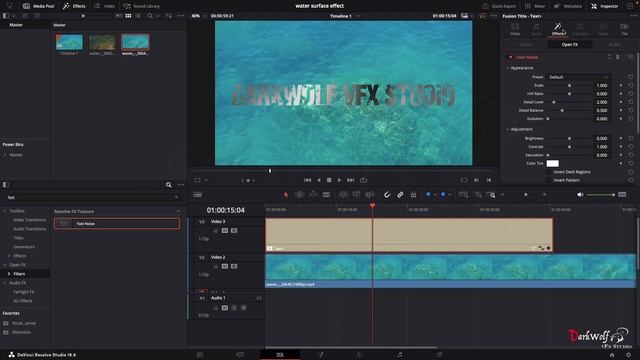
Task: Reset the Evolution parameter
Action: pos(631,119)
